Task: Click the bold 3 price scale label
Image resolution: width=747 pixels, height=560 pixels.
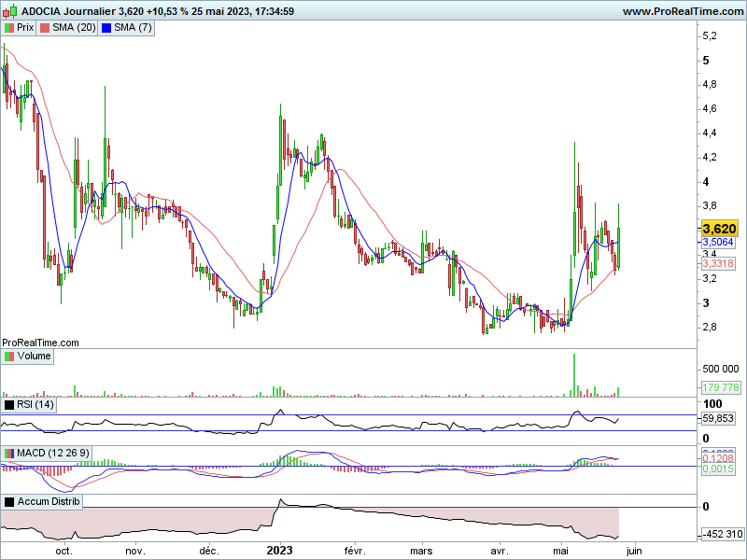Action: [x=706, y=303]
